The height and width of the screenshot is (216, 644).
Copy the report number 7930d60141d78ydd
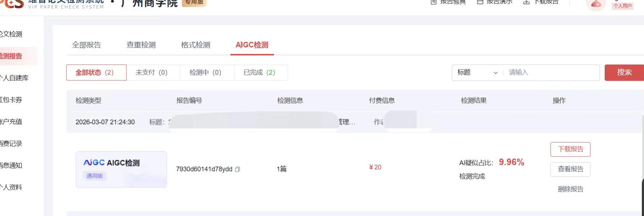click(x=237, y=169)
